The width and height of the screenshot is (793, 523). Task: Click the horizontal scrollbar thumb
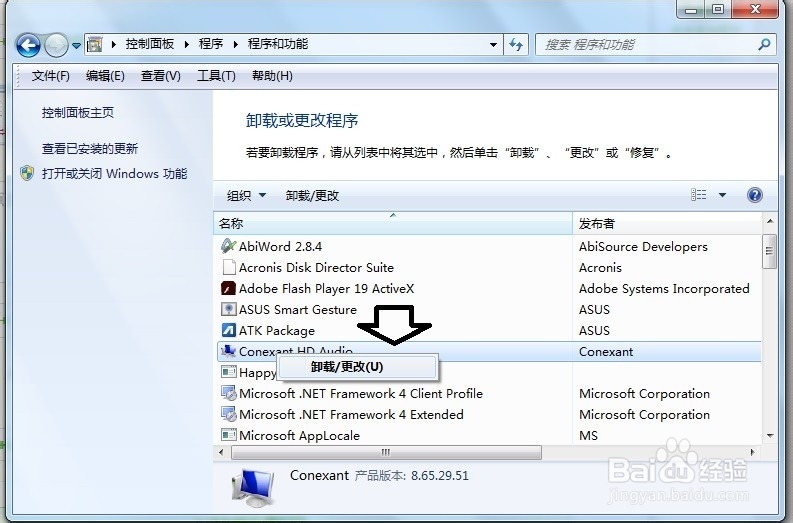tap(386, 452)
